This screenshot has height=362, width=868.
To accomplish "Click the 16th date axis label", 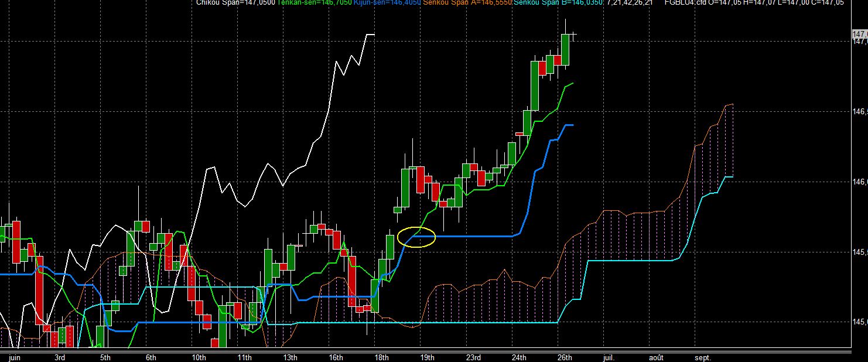I will [336, 357].
